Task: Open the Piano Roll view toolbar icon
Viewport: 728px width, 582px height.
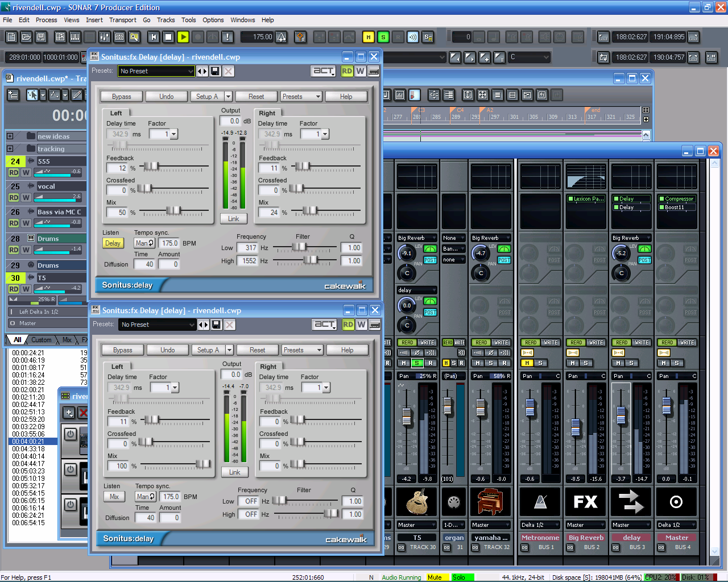Action: pos(75,37)
